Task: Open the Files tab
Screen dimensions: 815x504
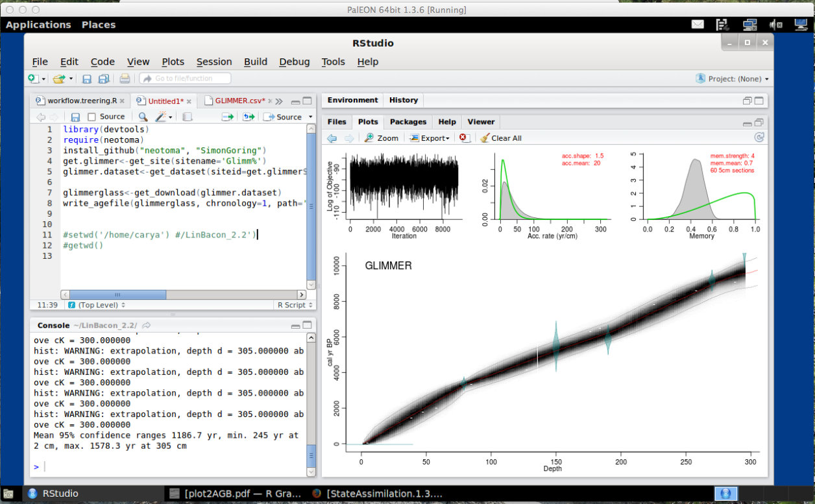Action: click(x=337, y=121)
